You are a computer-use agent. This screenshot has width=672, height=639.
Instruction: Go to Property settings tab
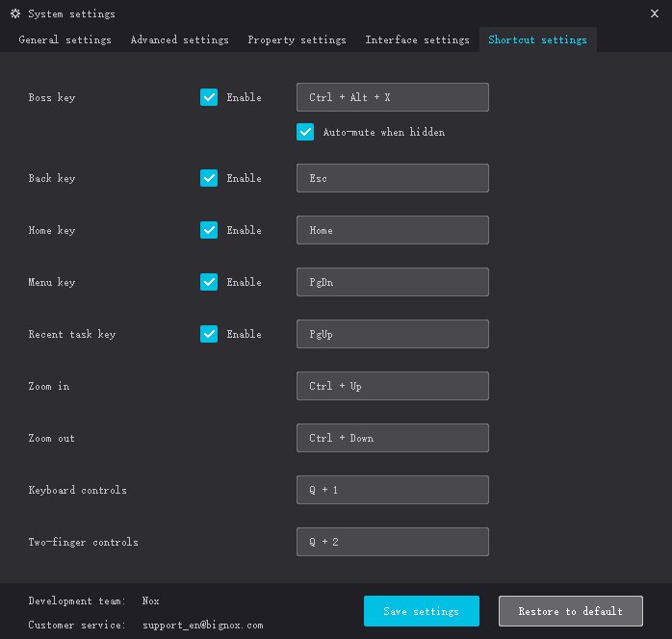(297, 40)
